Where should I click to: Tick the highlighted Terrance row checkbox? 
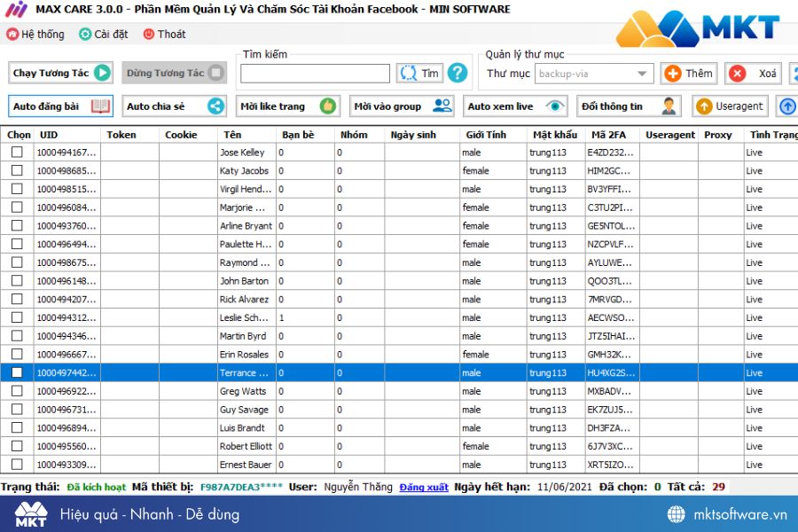[x=17, y=372]
